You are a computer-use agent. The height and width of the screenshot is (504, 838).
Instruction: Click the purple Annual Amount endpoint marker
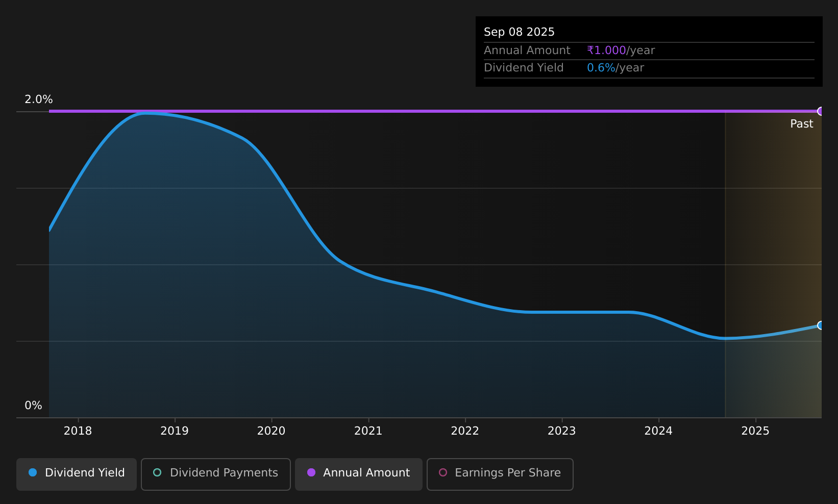pos(821,111)
